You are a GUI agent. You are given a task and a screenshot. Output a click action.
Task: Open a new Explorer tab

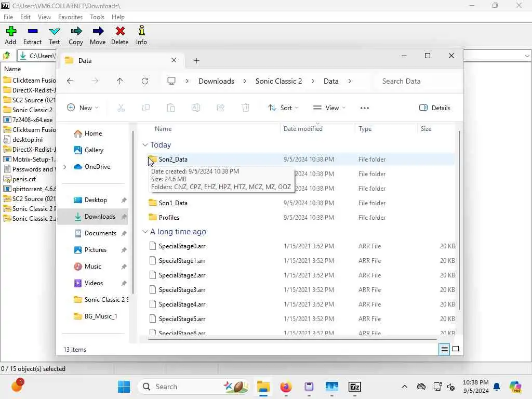[196, 61]
